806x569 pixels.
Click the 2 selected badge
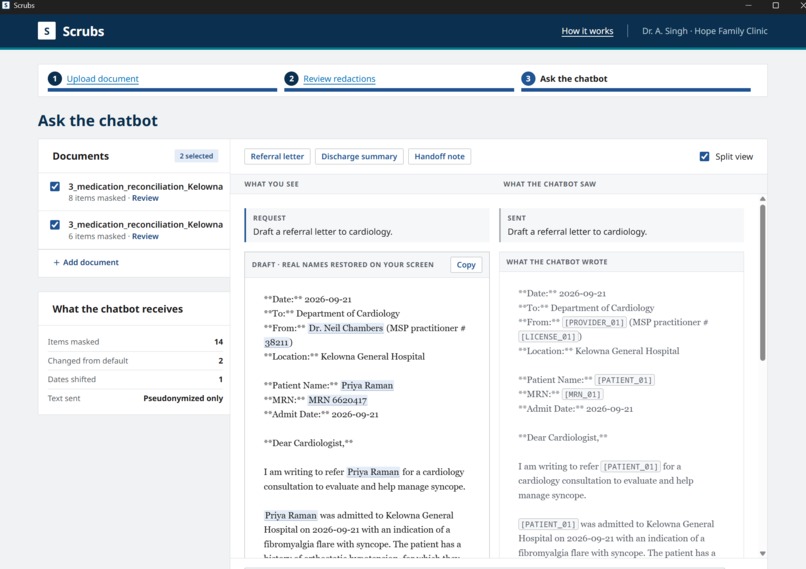tap(196, 156)
